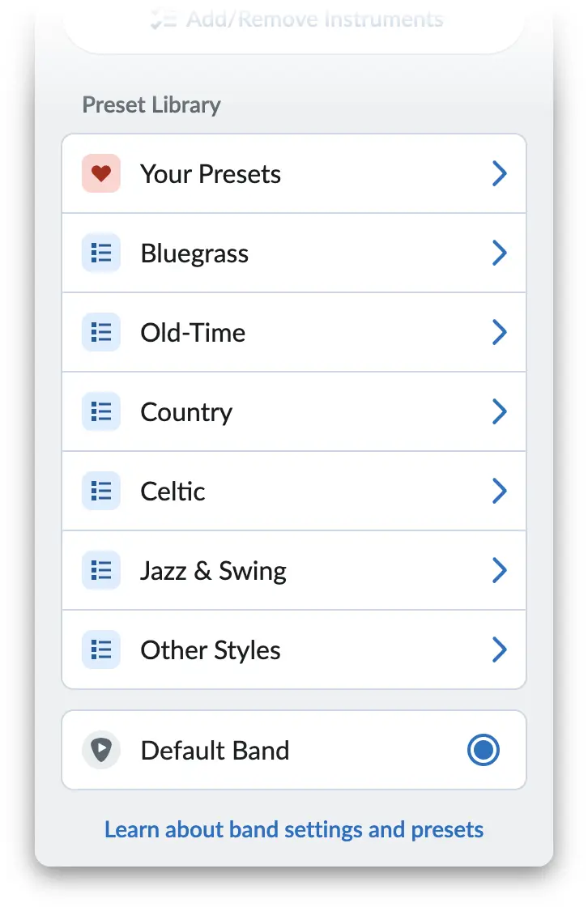Viewport: 588px width, 907px height.
Task: Click the Add/Remove Instruments button
Action: (x=297, y=19)
